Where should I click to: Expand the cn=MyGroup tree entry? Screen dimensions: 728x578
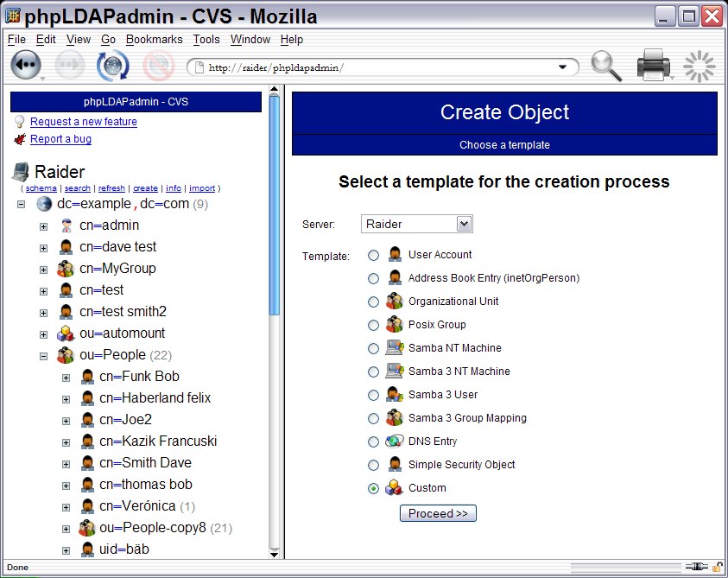43,269
